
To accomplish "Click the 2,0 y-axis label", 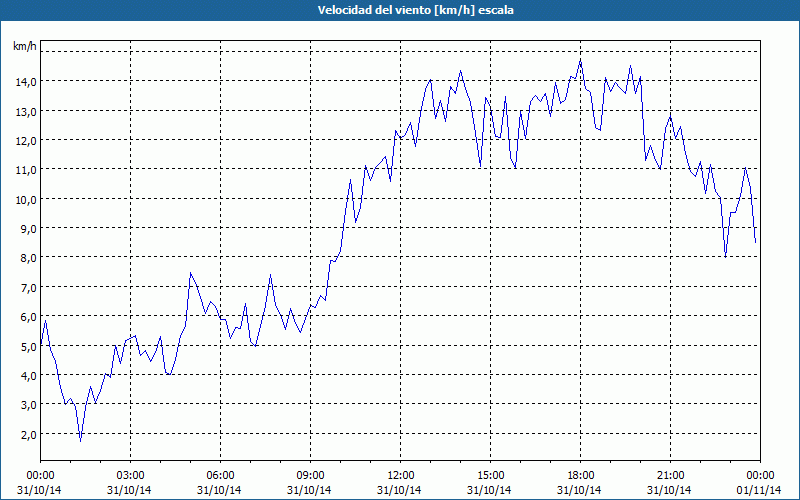I will [x=28, y=435].
